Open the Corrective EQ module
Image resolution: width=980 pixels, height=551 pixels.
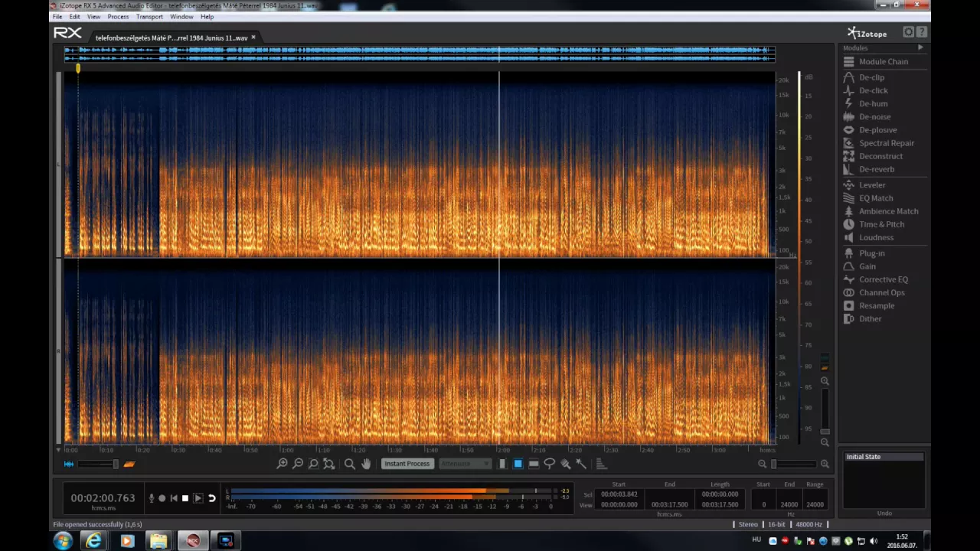[875, 279]
